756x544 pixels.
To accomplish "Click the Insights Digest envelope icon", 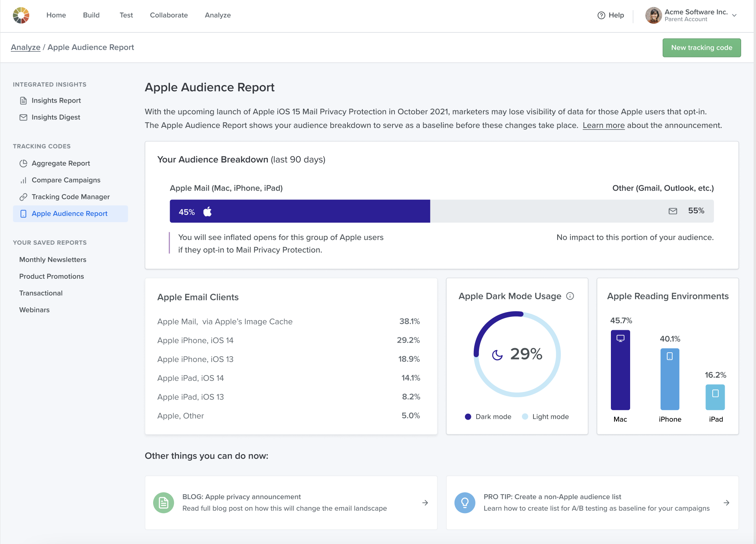I will tap(23, 117).
